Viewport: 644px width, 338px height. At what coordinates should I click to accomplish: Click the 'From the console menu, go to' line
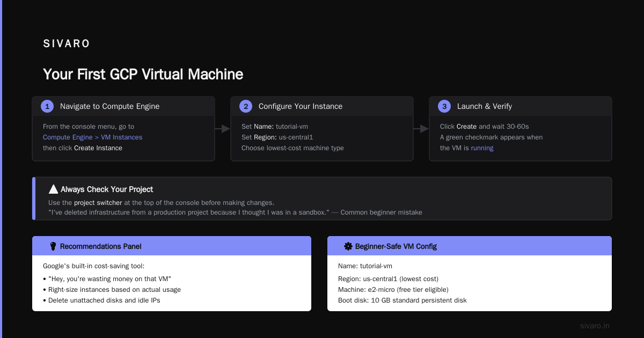(x=89, y=127)
